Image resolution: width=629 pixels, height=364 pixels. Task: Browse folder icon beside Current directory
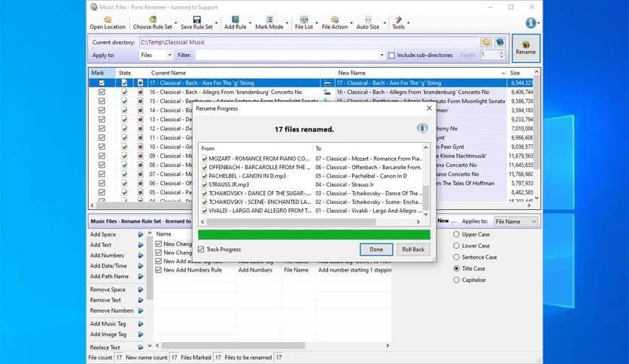[486, 42]
